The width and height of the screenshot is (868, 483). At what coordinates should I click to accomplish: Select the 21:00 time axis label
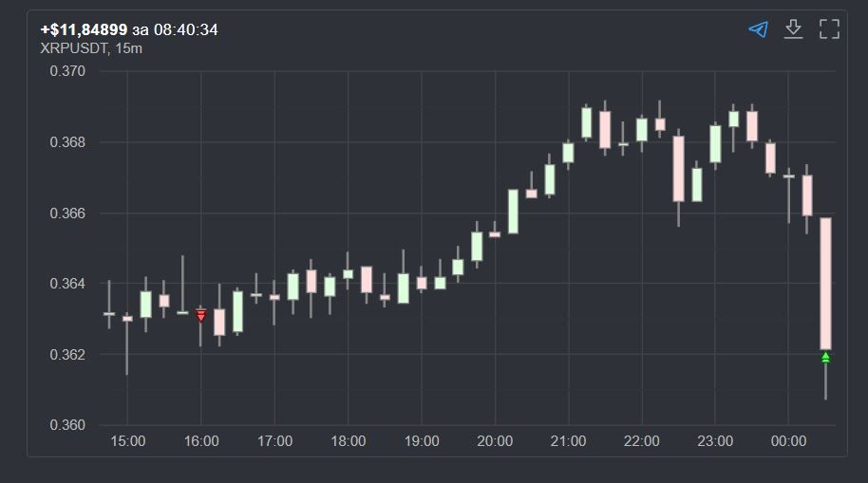(x=568, y=441)
